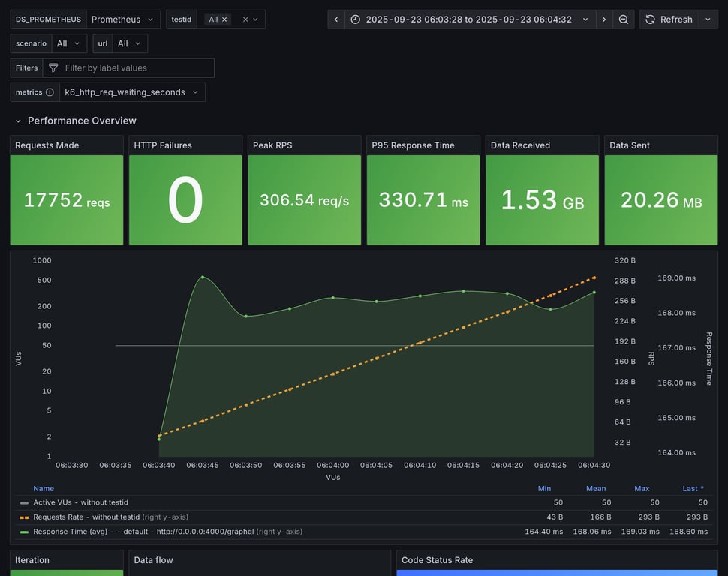Sort legend by Mean column
The image size is (728, 576).
tap(596, 488)
